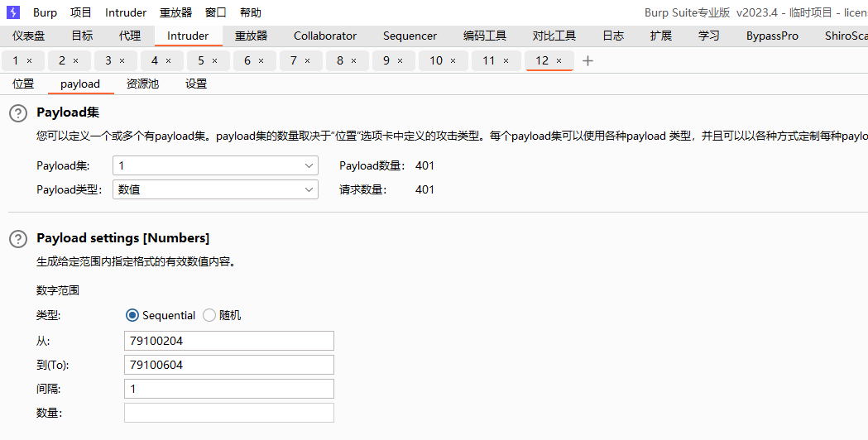Open the 位置 sub-tab
868x440 pixels.
(23, 84)
